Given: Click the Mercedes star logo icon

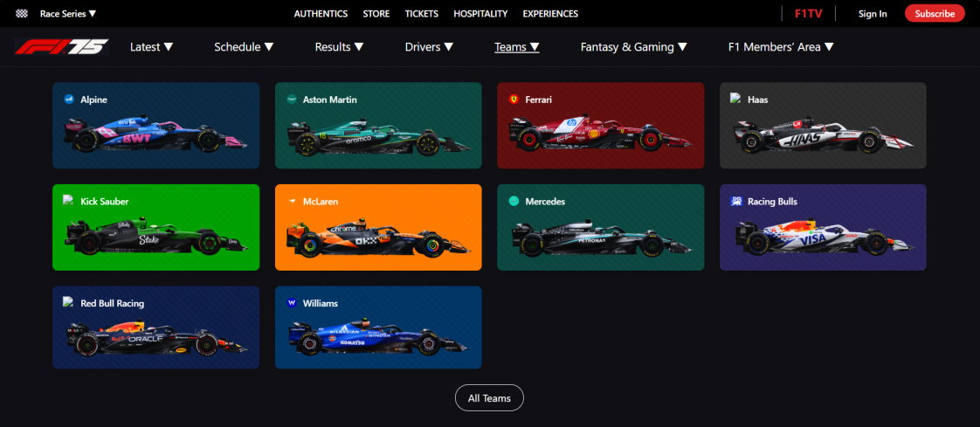Looking at the screenshot, I should click(514, 201).
